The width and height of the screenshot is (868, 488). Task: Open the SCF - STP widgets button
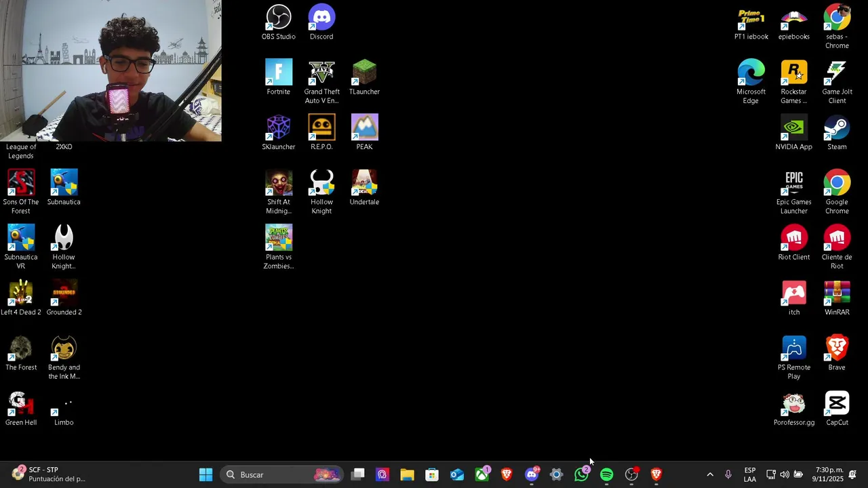(x=47, y=474)
